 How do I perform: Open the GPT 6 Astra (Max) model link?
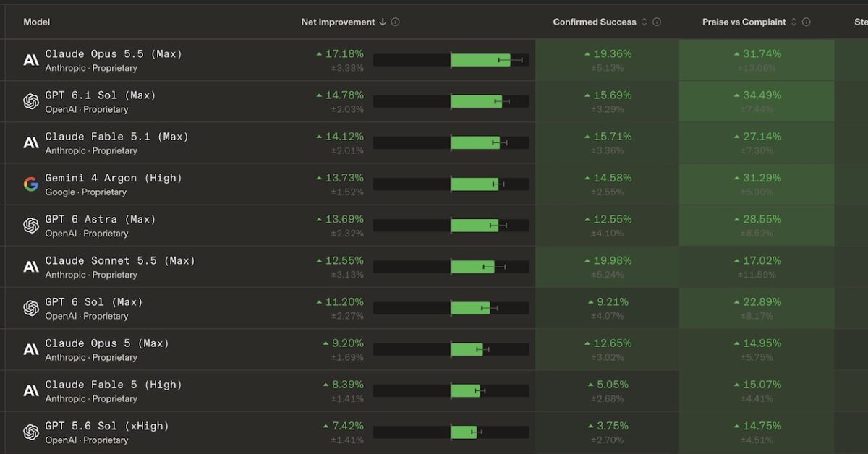(x=101, y=219)
